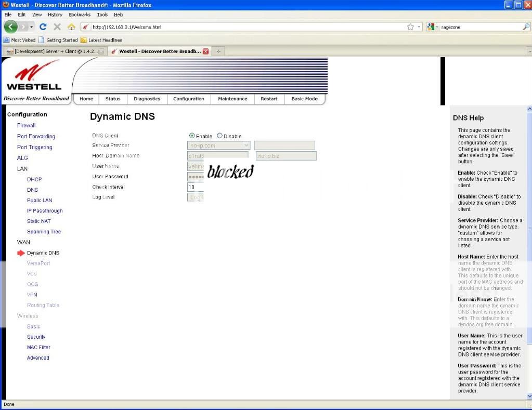
Task: Click the Stop loading X icon
Action: [57, 27]
